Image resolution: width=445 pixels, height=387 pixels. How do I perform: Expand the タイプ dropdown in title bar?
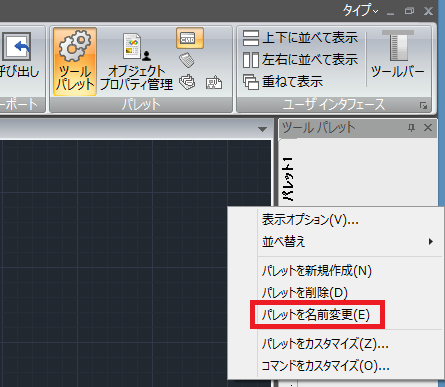361,10
